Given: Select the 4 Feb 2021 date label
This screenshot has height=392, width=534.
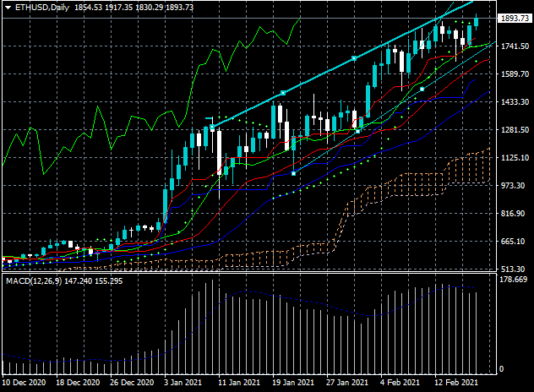Looking at the screenshot, I should pos(400,383).
